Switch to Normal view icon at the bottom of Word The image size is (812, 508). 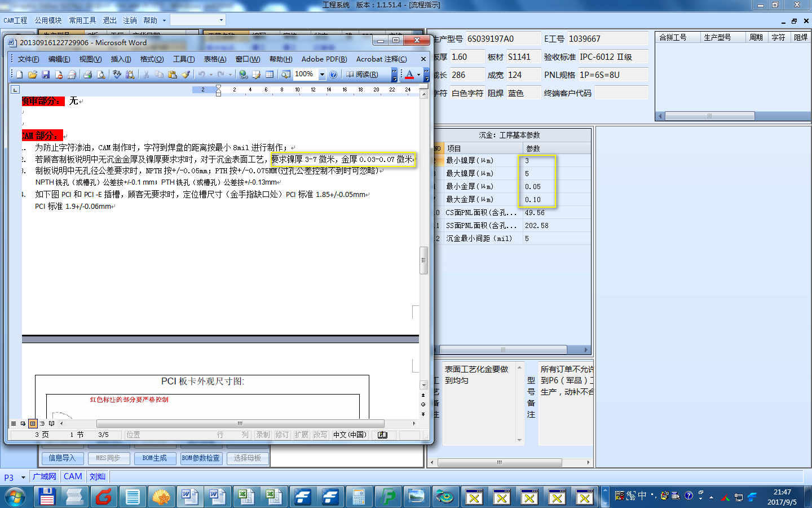tap(14, 423)
